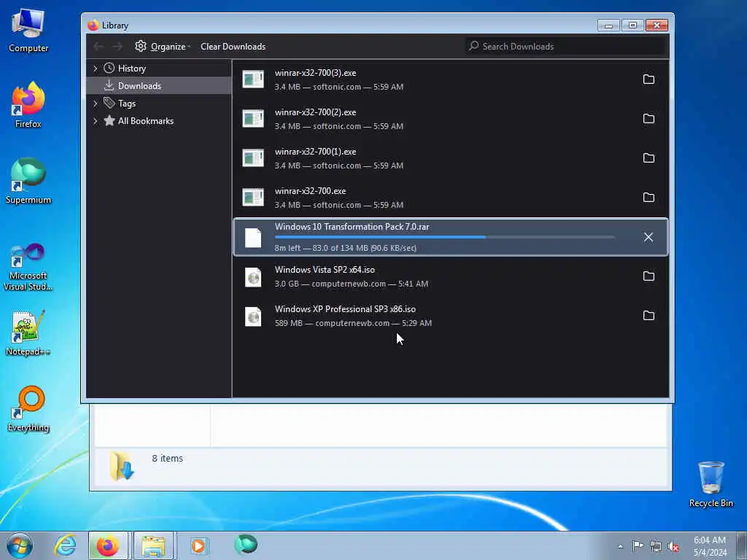Minimize the Library window

(608, 26)
